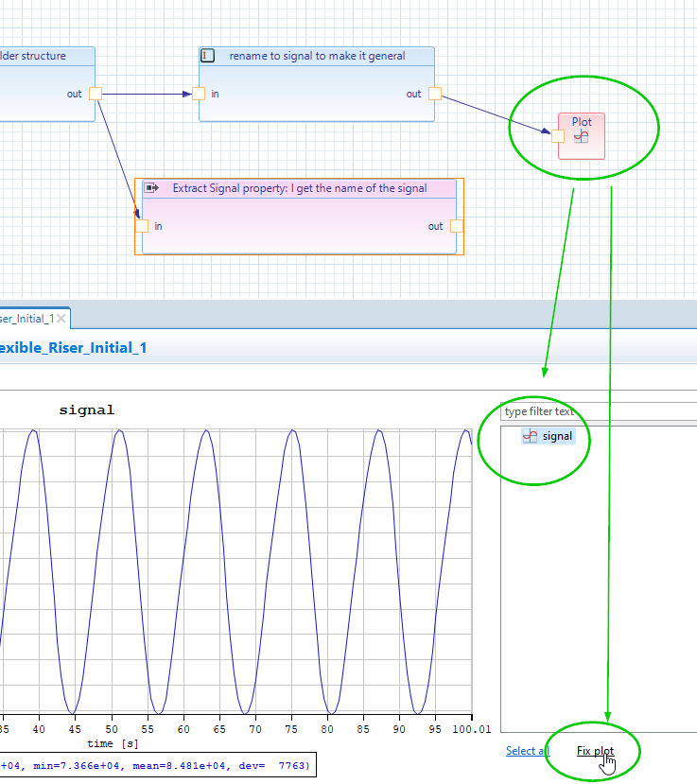Click the out port of folder structure node

click(x=96, y=93)
